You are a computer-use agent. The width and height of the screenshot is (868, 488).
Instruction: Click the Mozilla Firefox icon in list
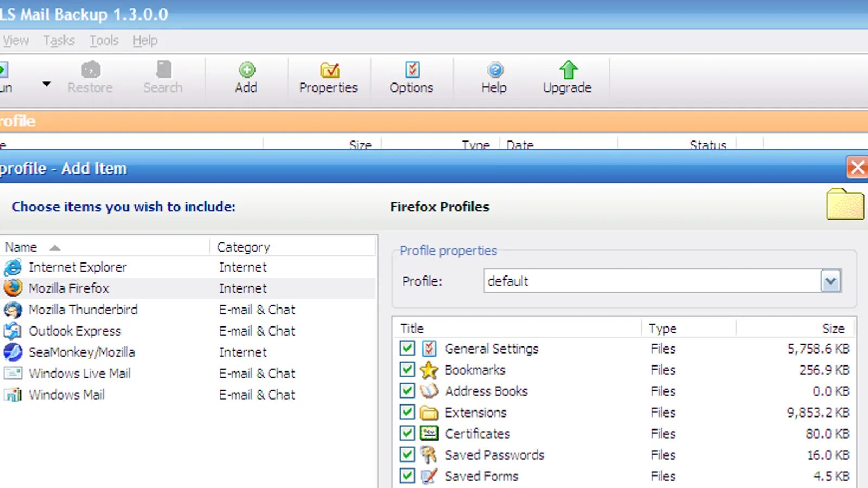click(x=13, y=288)
